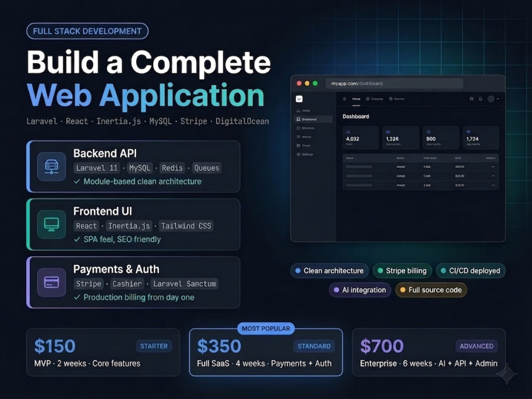
Task: Select the active underlined tab in dashboard top bar
Action: click(x=356, y=99)
